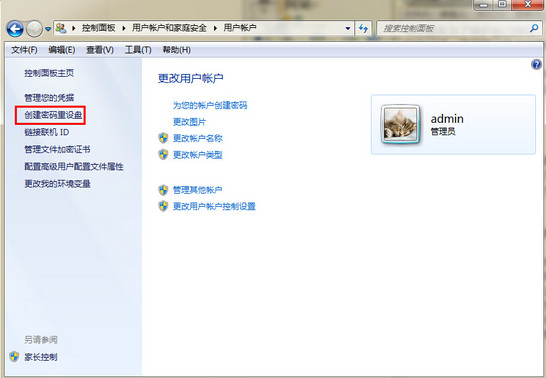The image size is (546, 378).
Task: Open 更改用户帐户控制设置 link
Action: 214,206
